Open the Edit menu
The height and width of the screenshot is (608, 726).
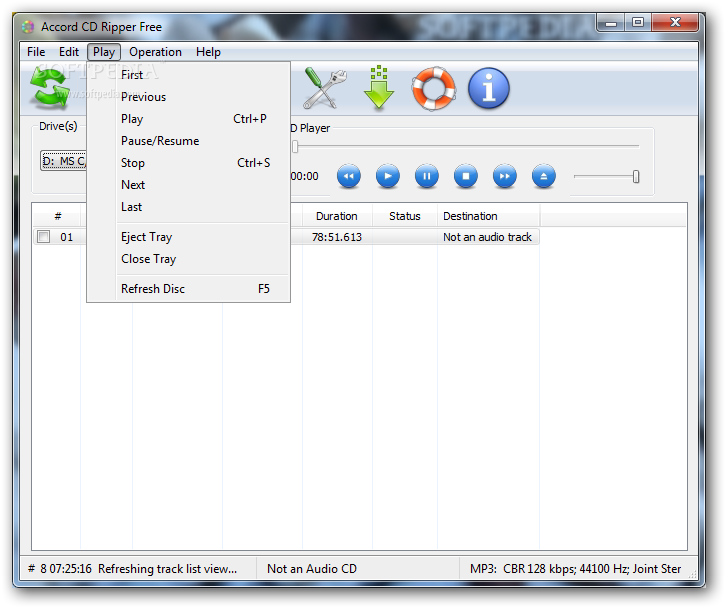click(69, 52)
